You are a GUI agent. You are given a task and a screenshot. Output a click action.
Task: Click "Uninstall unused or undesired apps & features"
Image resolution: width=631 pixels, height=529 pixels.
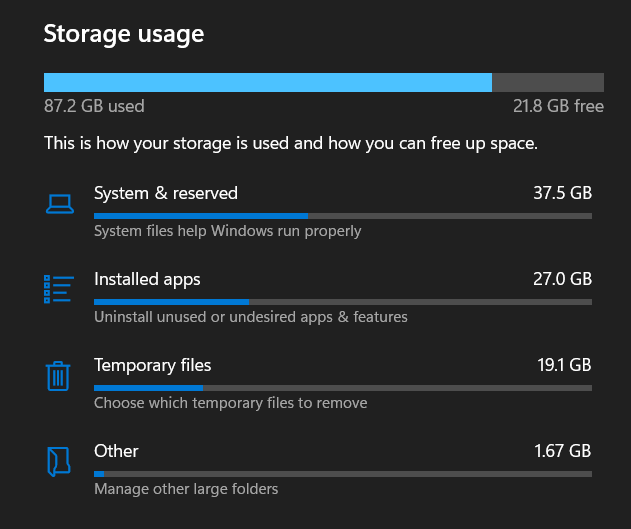[x=251, y=317]
